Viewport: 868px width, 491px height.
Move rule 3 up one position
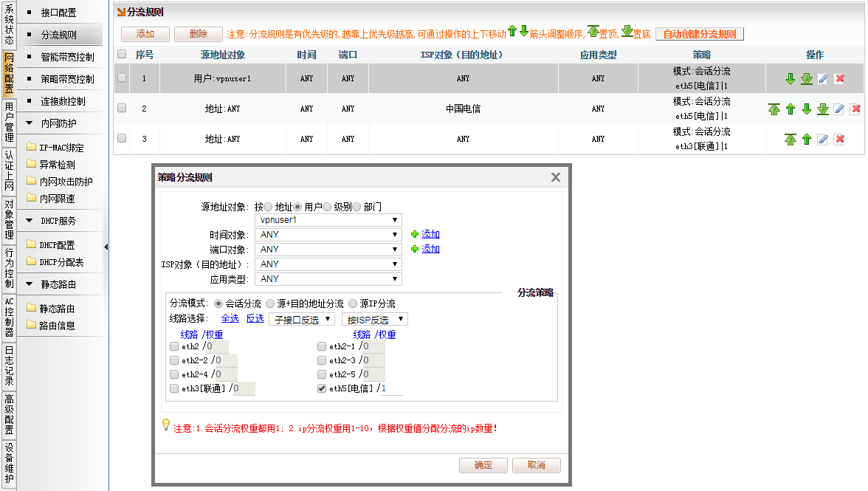click(807, 140)
